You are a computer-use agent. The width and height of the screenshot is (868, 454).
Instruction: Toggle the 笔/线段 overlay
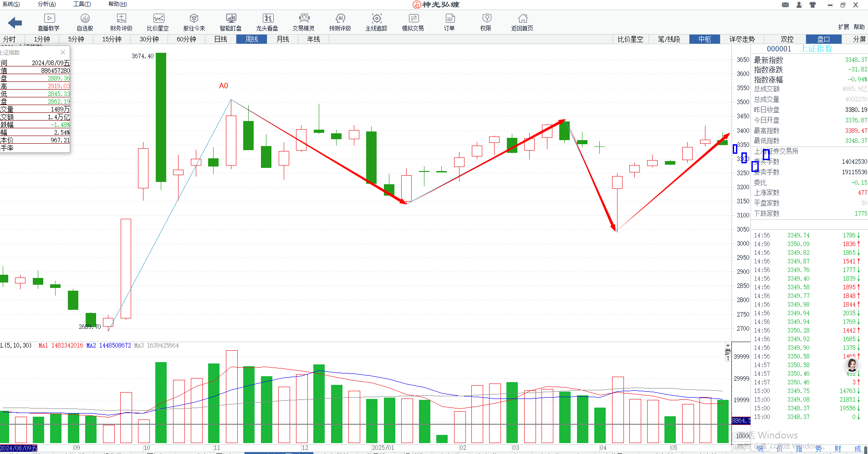[x=669, y=39]
